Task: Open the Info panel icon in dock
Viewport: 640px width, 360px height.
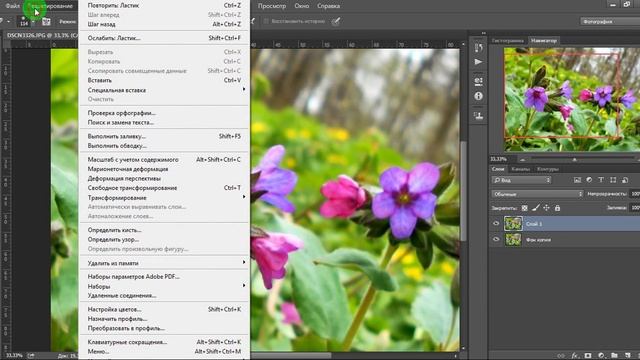Action: [x=478, y=96]
